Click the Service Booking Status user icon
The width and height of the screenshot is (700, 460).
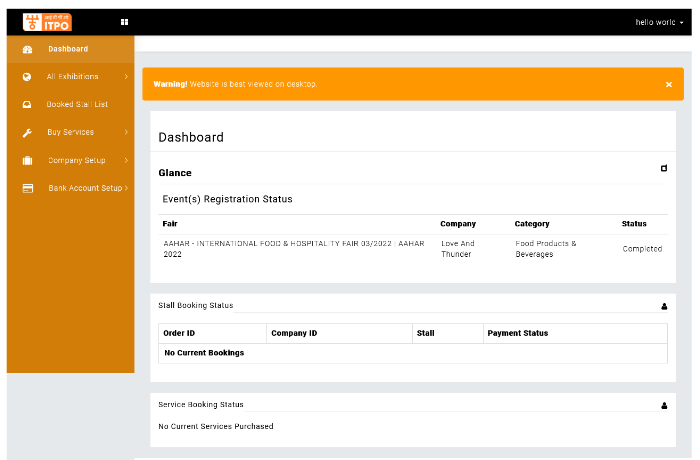(x=664, y=406)
